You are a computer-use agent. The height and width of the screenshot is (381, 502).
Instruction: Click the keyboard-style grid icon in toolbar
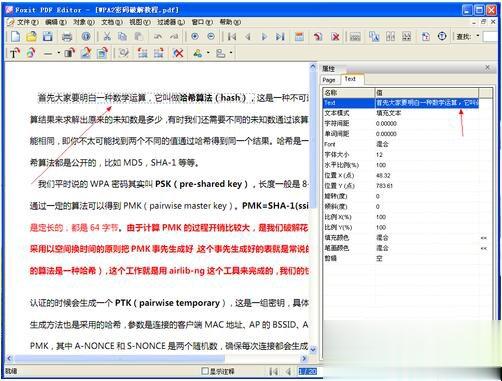tap(355, 36)
